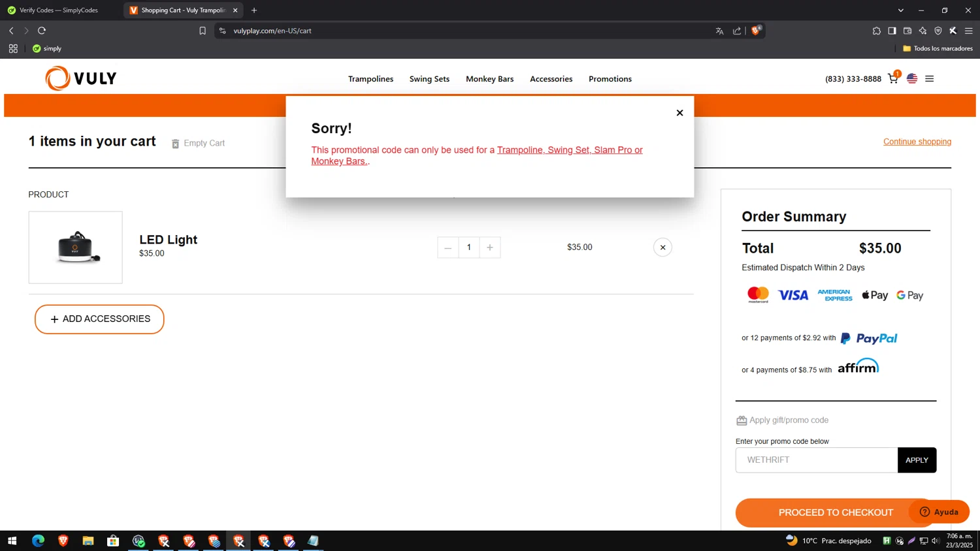The width and height of the screenshot is (980, 551).
Task: Open the browser main menu
Action: coord(969,31)
